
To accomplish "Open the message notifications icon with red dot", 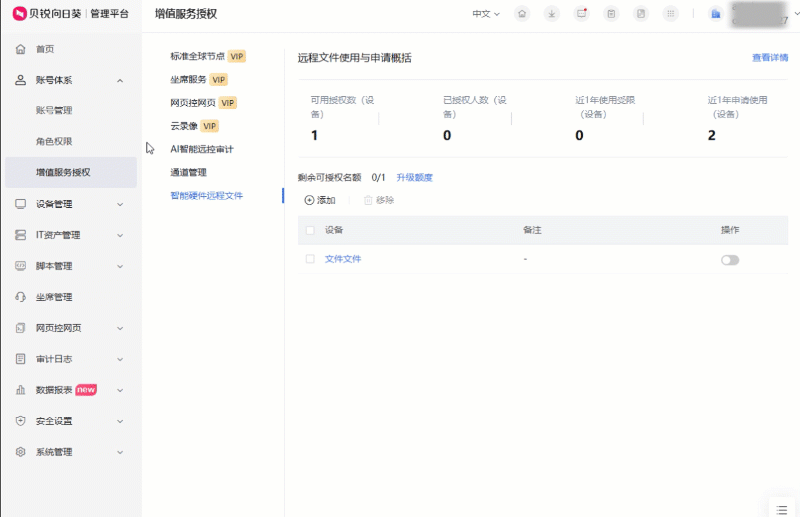I will (582, 14).
